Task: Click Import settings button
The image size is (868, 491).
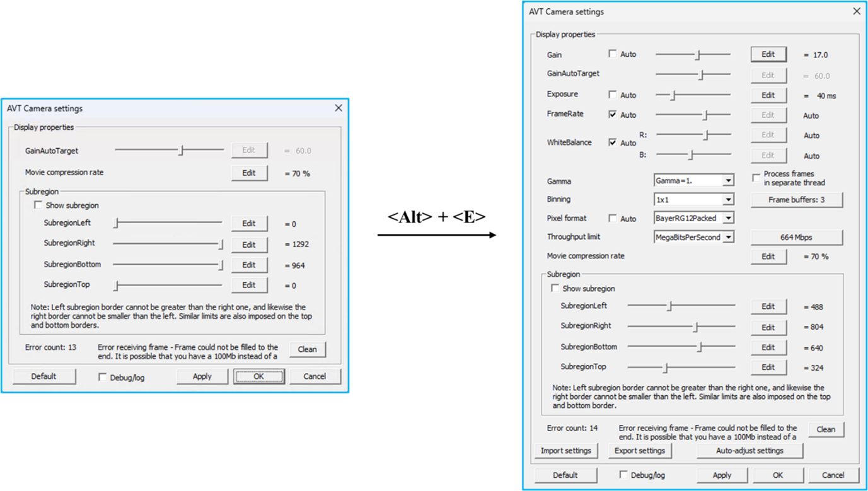Action: pyautogui.click(x=565, y=451)
